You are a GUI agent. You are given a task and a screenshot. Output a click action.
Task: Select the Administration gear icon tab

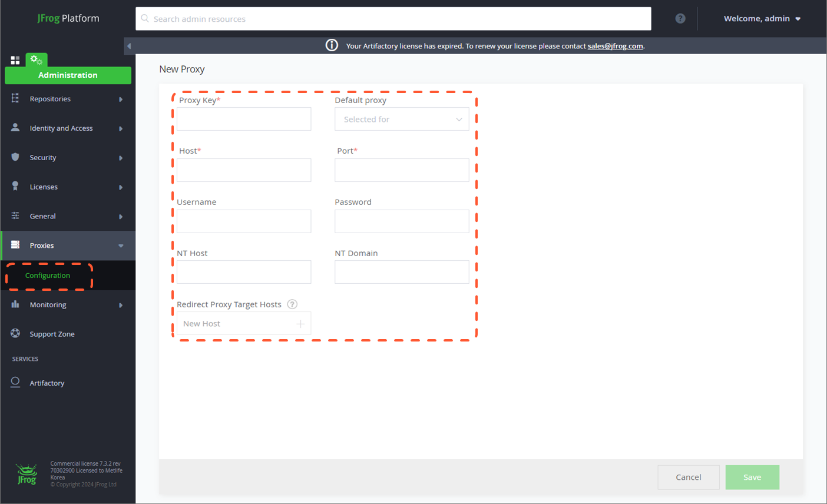(37, 60)
